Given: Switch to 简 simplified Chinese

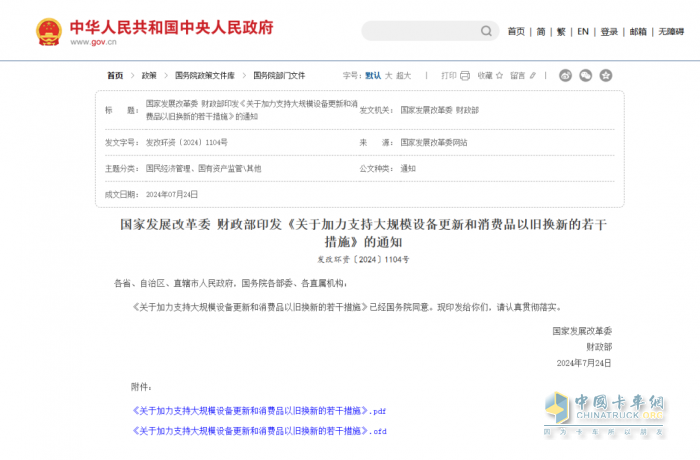Looking at the screenshot, I should click(x=540, y=31).
